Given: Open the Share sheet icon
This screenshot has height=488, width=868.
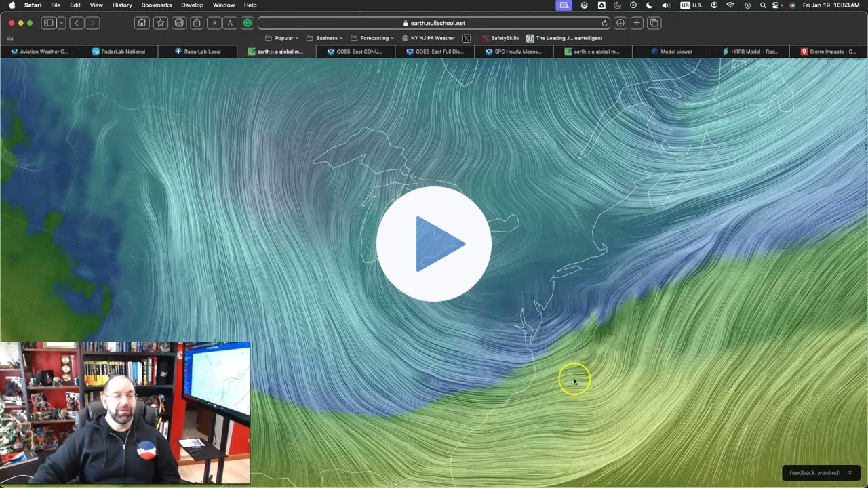Looking at the screenshot, I should click(197, 23).
